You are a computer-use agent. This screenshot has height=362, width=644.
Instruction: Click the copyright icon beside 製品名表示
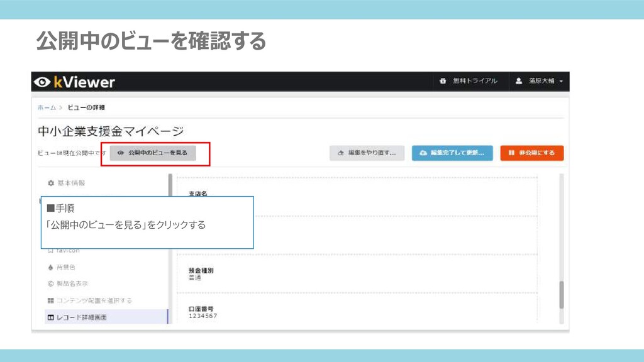50,283
